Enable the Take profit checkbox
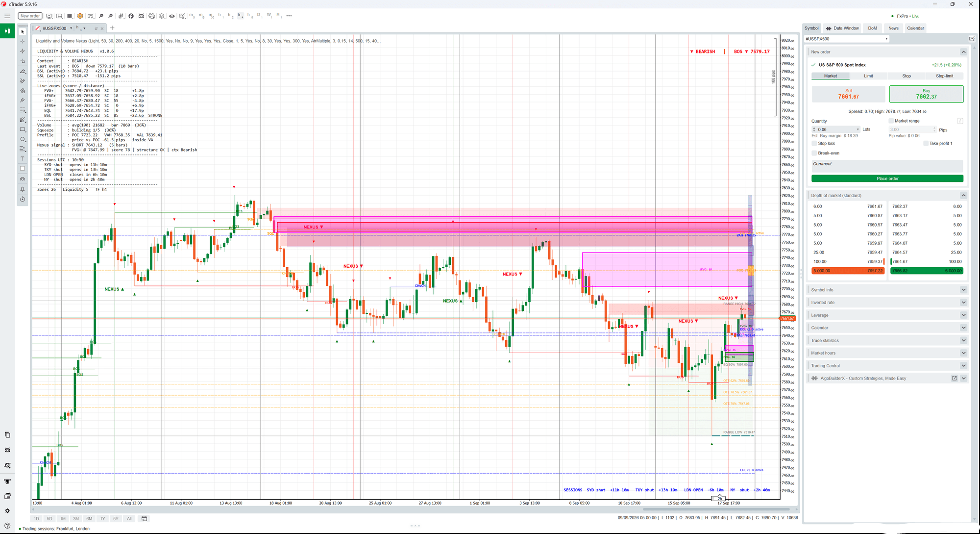Screen dimensions: 980x534 (926, 144)
